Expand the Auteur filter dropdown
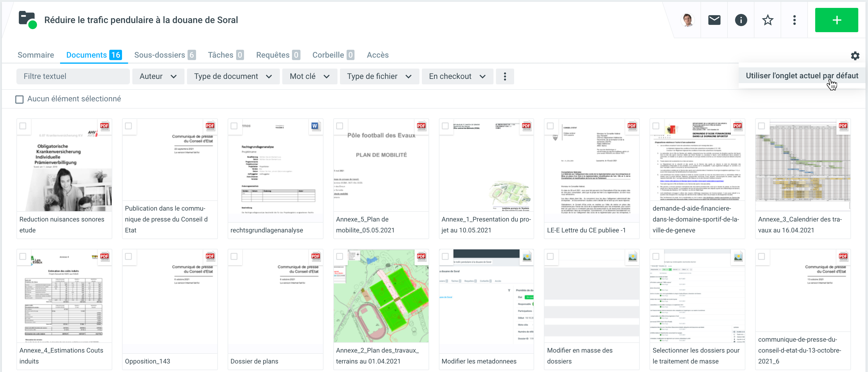Image resolution: width=868 pixels, height=372 pixels. tap(158, 76)
